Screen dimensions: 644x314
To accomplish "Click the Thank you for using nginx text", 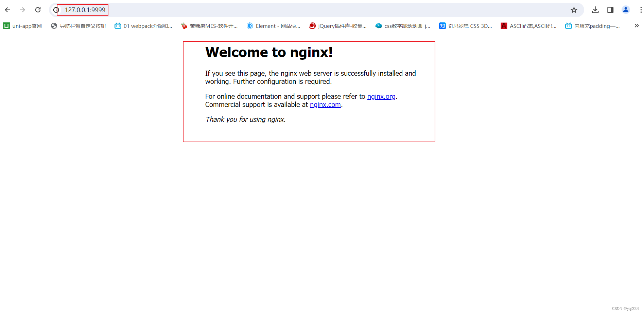I will pos(245,119).
